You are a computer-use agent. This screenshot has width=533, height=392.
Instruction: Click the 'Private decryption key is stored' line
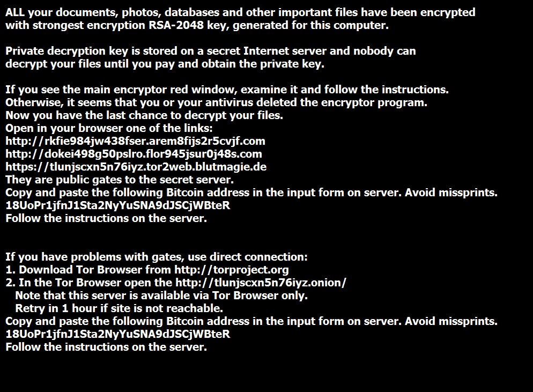[210, 51]
